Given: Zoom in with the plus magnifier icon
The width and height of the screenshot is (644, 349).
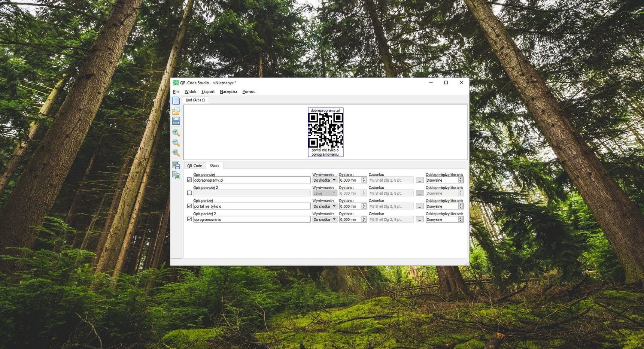Looking at the screenshot, I should 176,133.
